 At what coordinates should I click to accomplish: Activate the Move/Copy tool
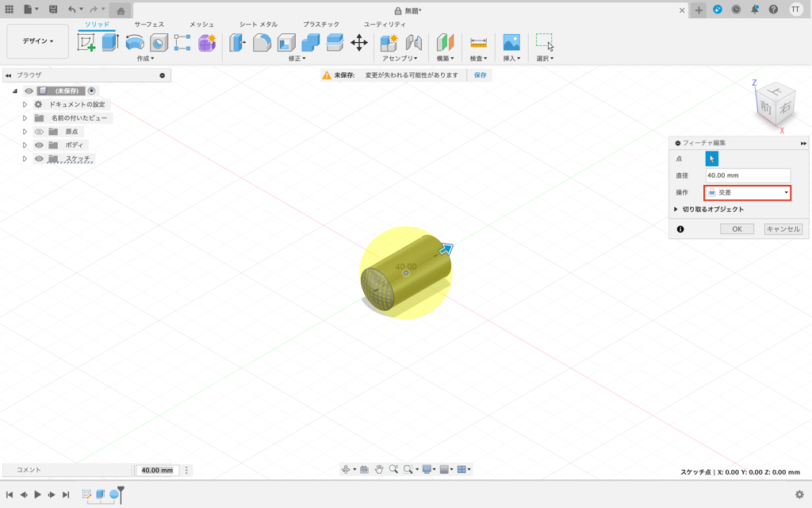pos(359,43)
